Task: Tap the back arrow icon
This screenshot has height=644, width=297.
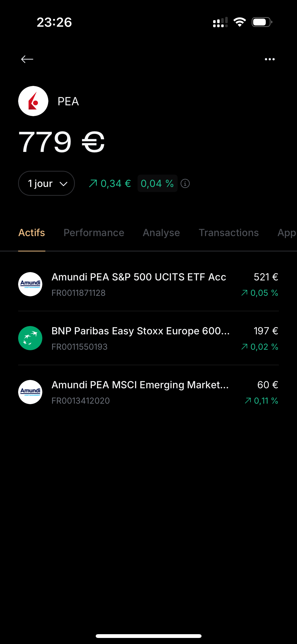Action: pyautogui.click(x=27, y=59)
